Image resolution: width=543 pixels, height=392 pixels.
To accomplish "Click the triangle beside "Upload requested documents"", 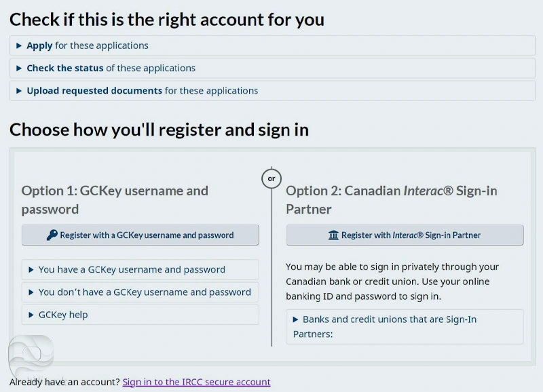I will (19, 91).
